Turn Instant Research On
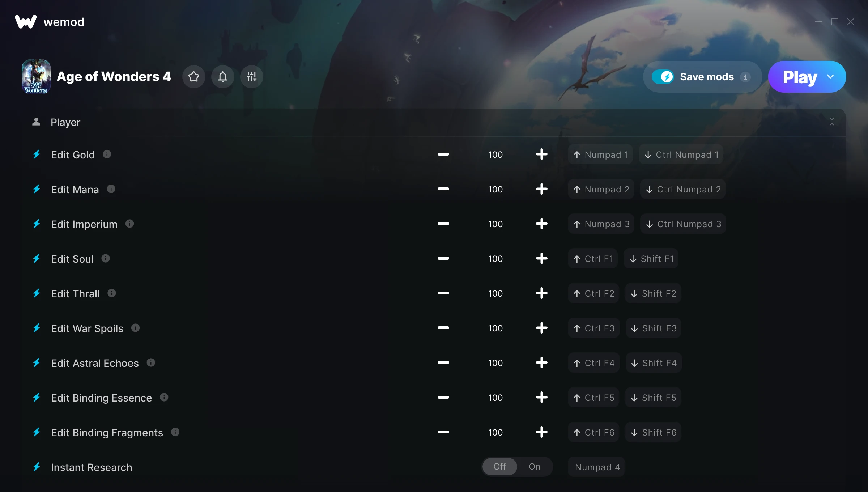The image size is (868, 492). [x=535, y=467]
